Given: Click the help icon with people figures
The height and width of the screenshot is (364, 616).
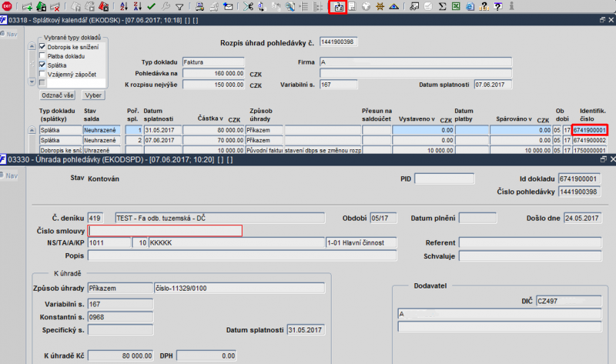Looking at the screenshot, I should tap(484, 6).
